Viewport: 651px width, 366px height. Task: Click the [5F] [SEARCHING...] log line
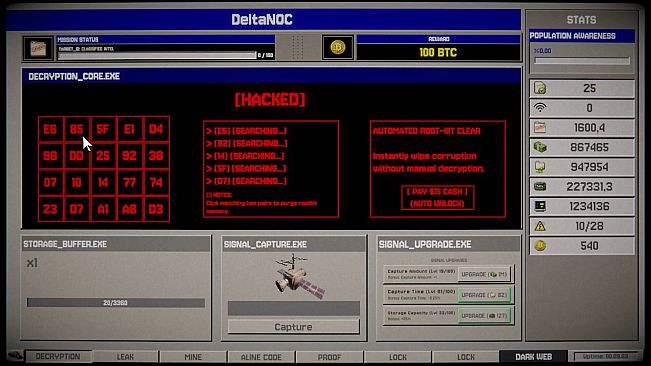coord(247,168)
